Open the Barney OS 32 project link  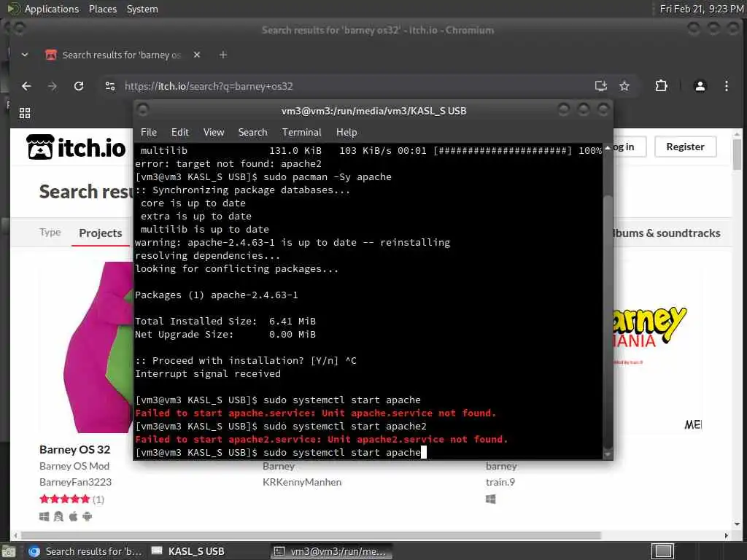(x=75, y=449)
